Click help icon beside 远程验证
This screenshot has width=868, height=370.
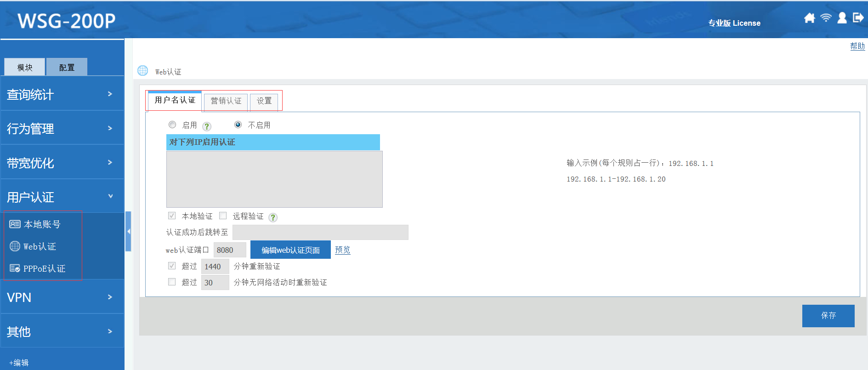pos(273,217)
